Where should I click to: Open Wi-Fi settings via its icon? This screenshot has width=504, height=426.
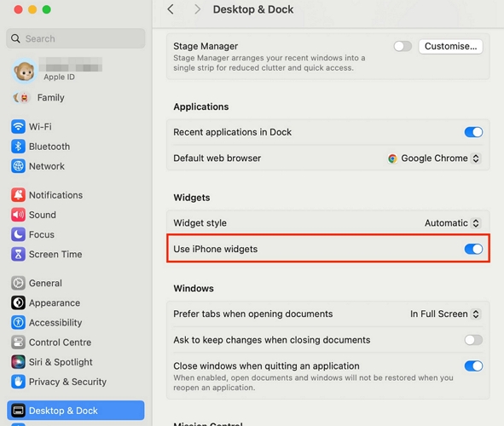point(18,126)
